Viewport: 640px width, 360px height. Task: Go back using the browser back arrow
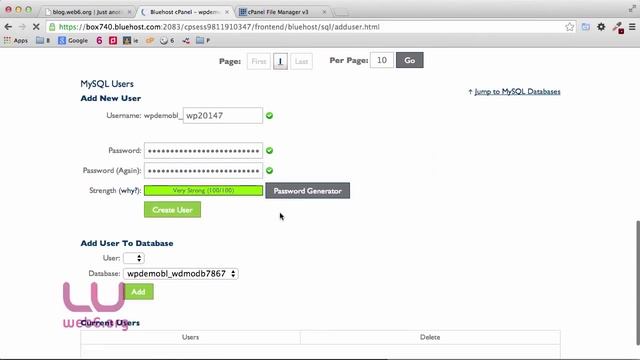tap(8, 27)
